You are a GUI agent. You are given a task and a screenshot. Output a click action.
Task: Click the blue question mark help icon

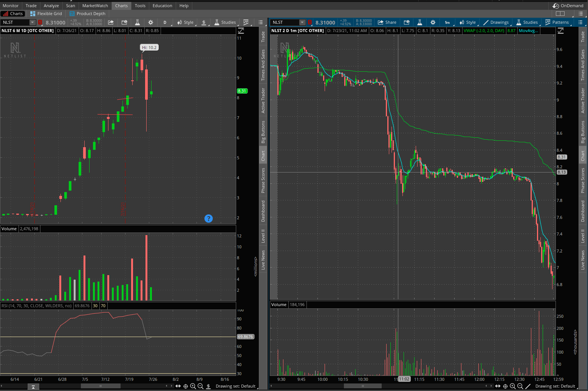click(x=209, y=219)
